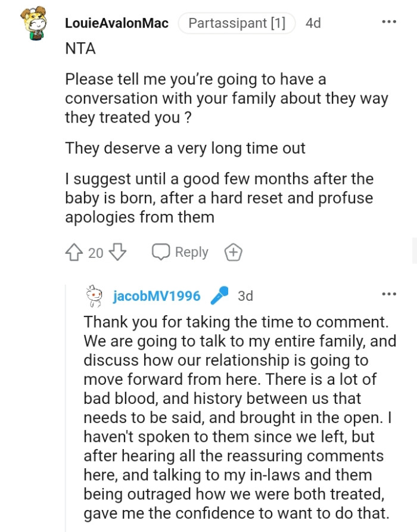
Task: Click the plus-circle award icon
Action: click(x=234, y=252)
